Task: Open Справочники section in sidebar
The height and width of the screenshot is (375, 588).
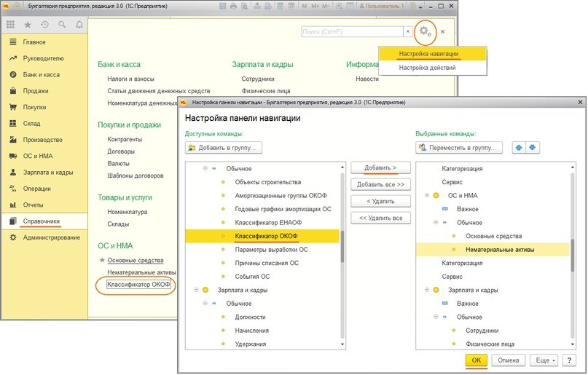Action: (44, 221)
